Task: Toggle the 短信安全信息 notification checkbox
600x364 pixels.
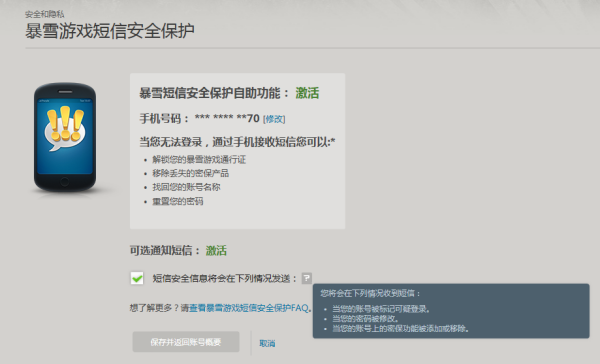Action: pos(137,278)
